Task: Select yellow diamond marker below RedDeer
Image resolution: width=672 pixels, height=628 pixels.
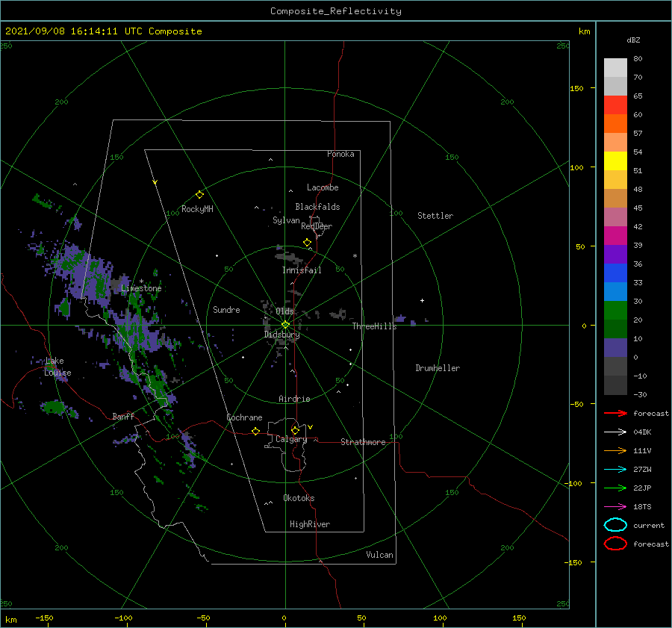Action: 307,243
